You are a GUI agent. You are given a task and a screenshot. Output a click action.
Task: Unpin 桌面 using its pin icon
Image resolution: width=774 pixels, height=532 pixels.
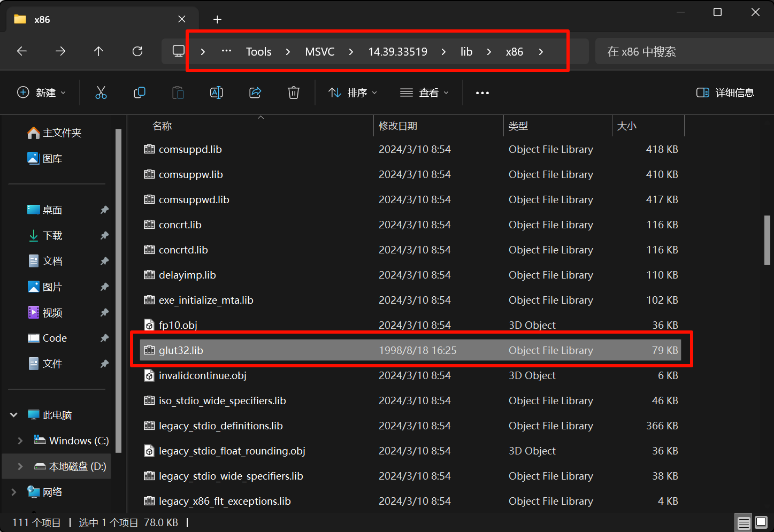pyautogui.click(x=104, y=210)
